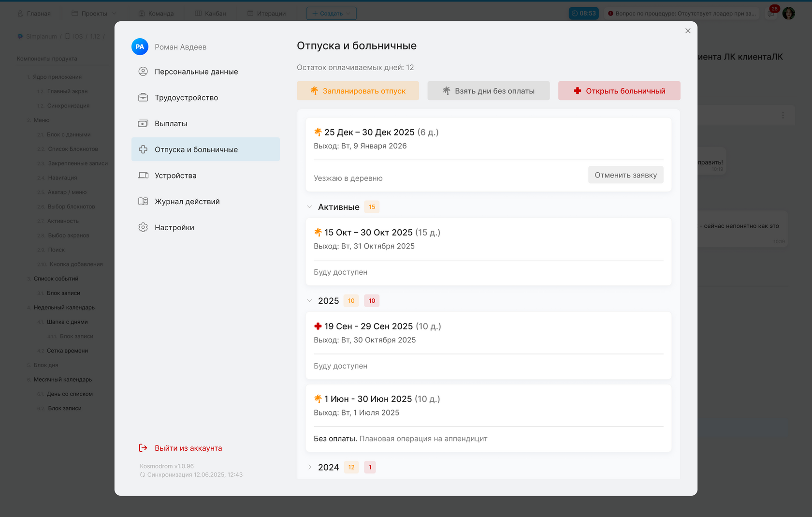The image size is (812, 517).
Task: Close the profile dialog
Action: [688, 31]
